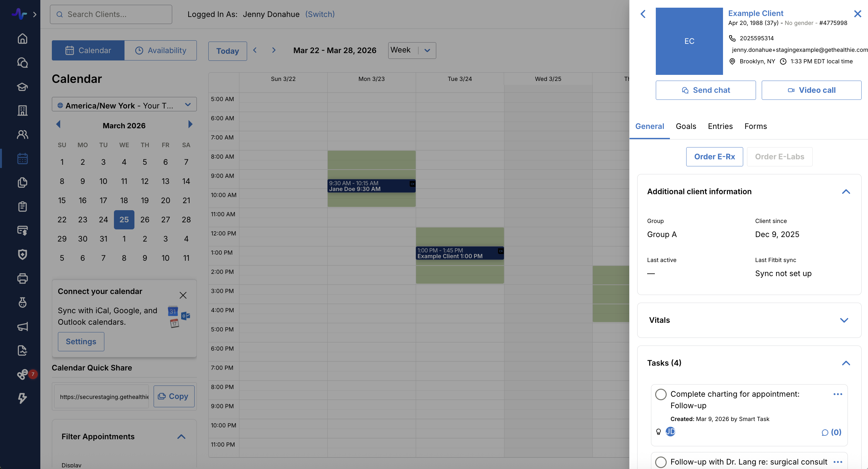
Task: Click the megaphone marketing icon in sidebar
Action: [x=22, y=327]
